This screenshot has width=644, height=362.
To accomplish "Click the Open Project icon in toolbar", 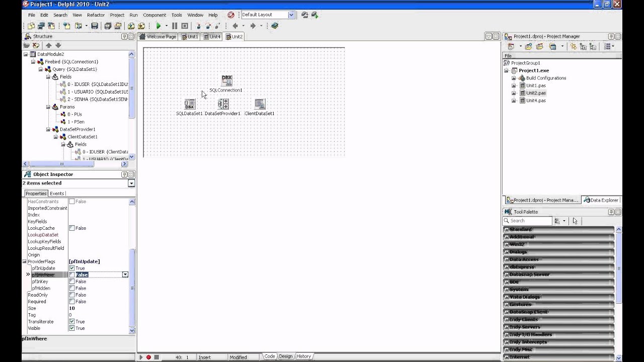I will click(118, 26).
